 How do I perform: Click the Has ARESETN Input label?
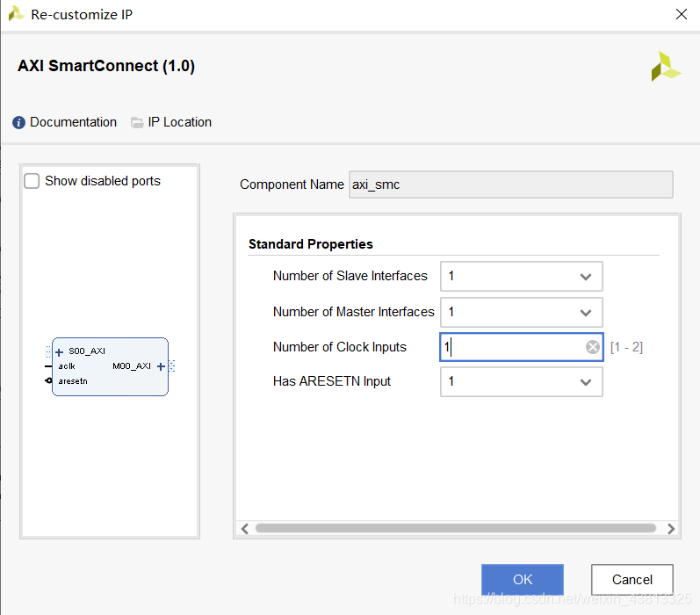(332, 381)
